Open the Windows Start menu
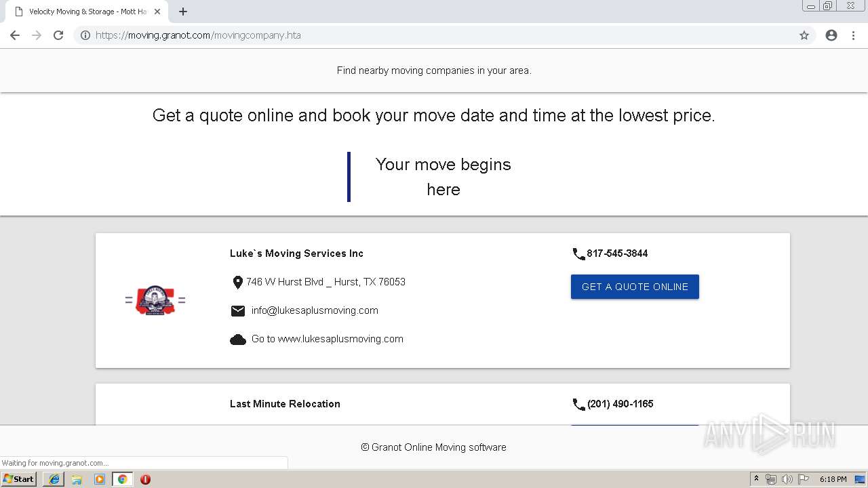Screen dimensions: 868x488 [18, 479]
